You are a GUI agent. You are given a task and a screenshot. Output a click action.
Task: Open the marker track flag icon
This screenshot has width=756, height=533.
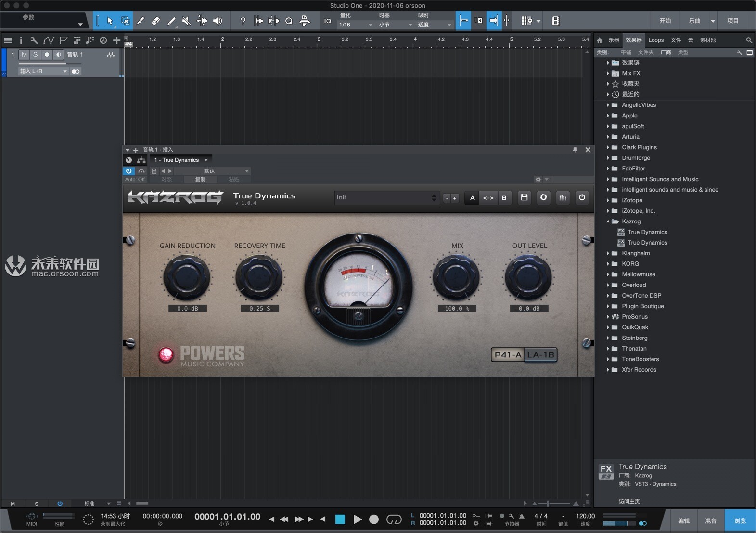63,40
